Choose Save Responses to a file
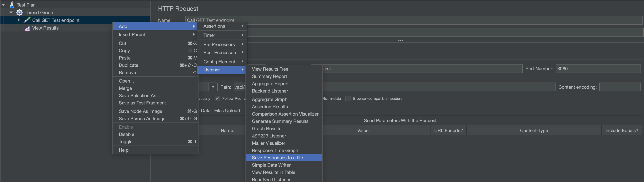644x182 pixels. [277, 158]
